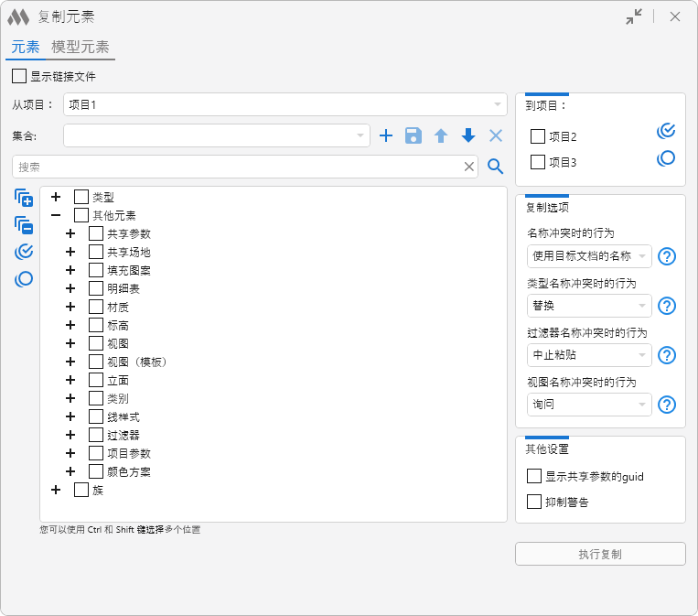
Task: Click the save collection disk icon
Action: click(413, 135)
